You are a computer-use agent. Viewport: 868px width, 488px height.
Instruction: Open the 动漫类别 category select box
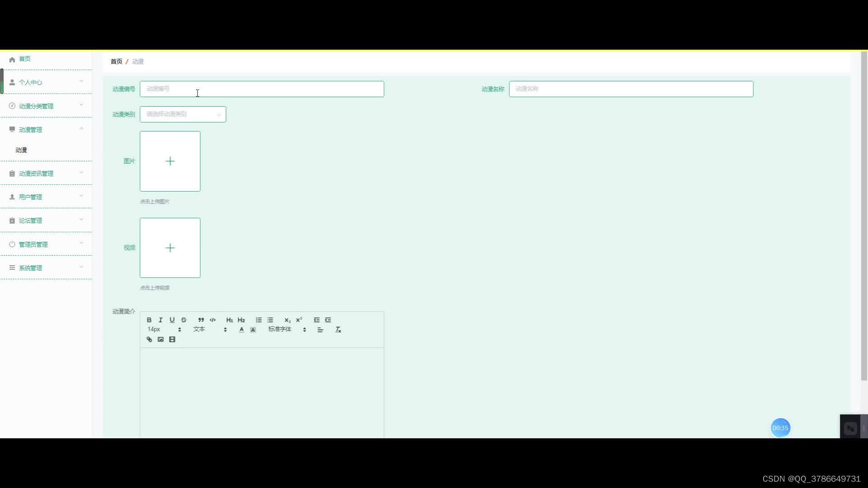point(183,114)
